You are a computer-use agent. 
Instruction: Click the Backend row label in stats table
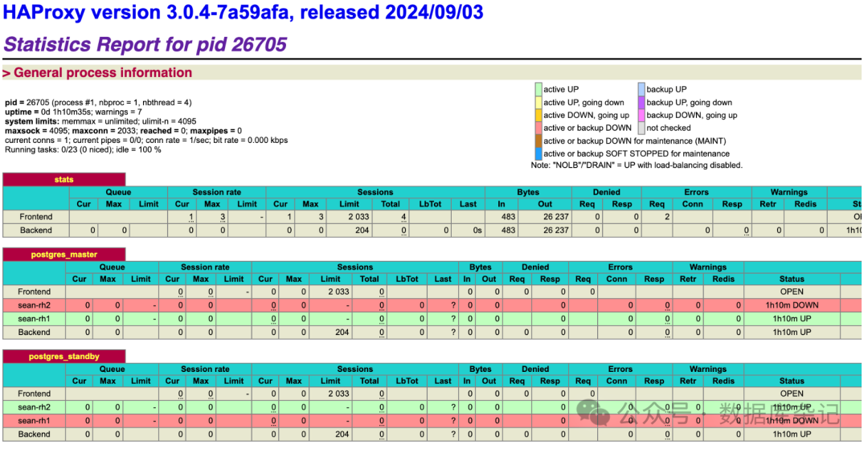36,230
